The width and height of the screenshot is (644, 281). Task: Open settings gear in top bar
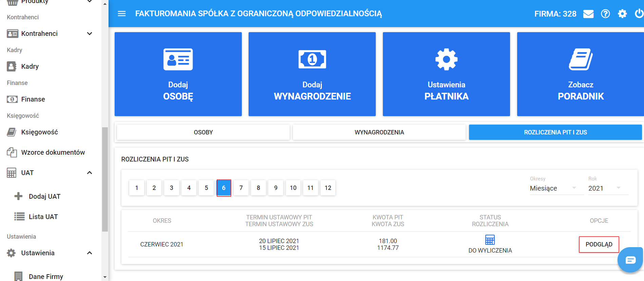point(622,14)
